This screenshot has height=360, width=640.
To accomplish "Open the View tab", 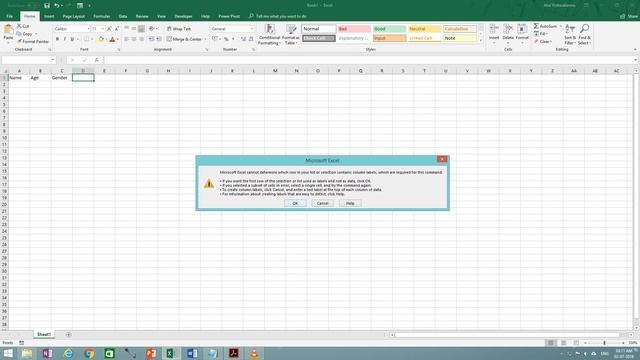I will coord(161,16).
